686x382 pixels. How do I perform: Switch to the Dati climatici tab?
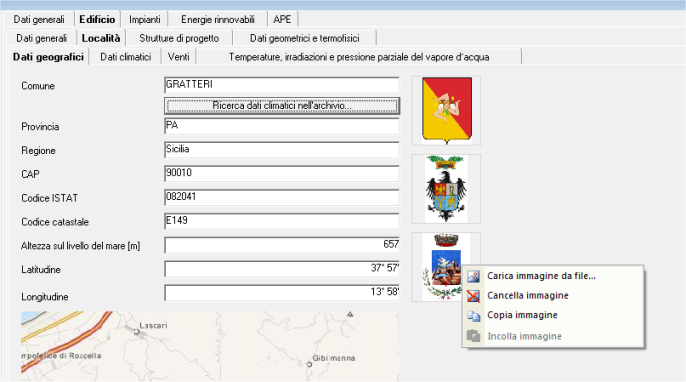click(126, 57)
